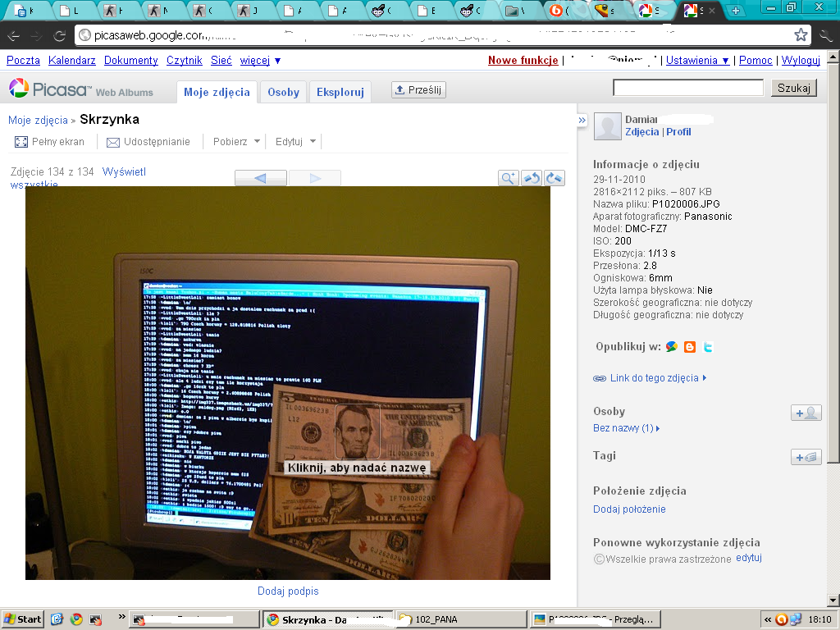Open Damian's Profil link
The width and height of the screenshot is (840, 630).
pyautogui.click(x=678, y=132)
